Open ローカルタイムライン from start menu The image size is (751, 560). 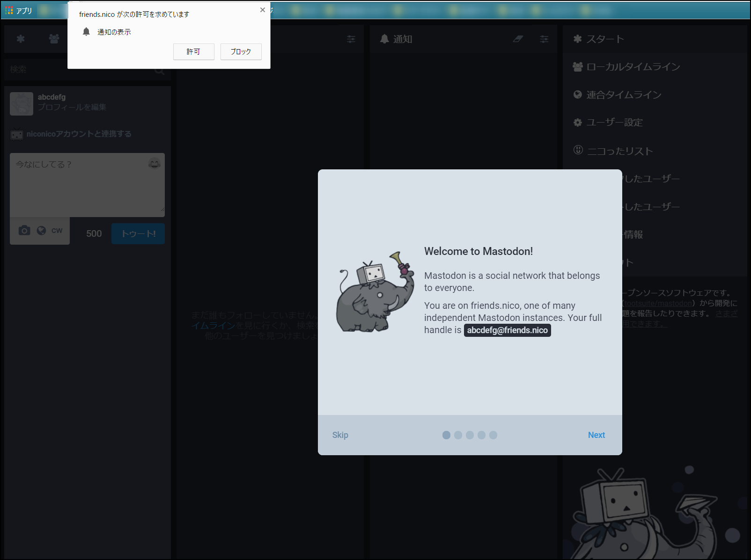(x=633, y=67)
